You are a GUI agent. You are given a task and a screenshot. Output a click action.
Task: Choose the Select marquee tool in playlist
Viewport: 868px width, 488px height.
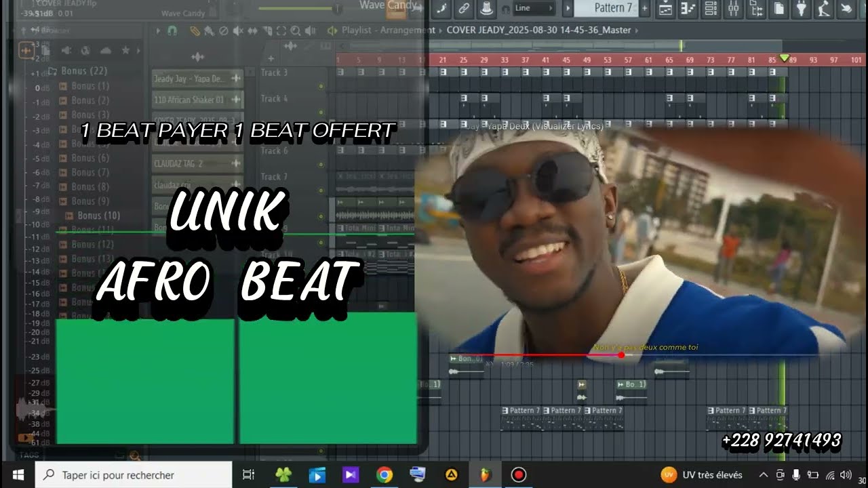pyautogui.click(x=281, y=30)
